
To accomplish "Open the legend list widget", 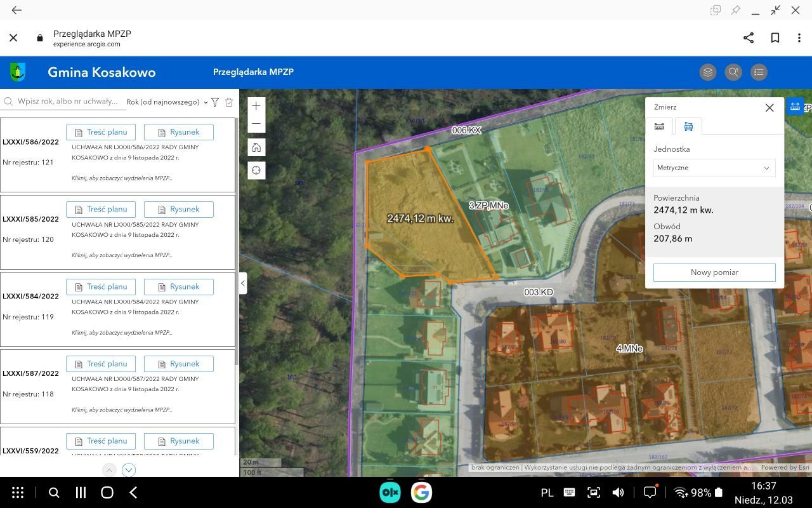I will pos(759,72).
